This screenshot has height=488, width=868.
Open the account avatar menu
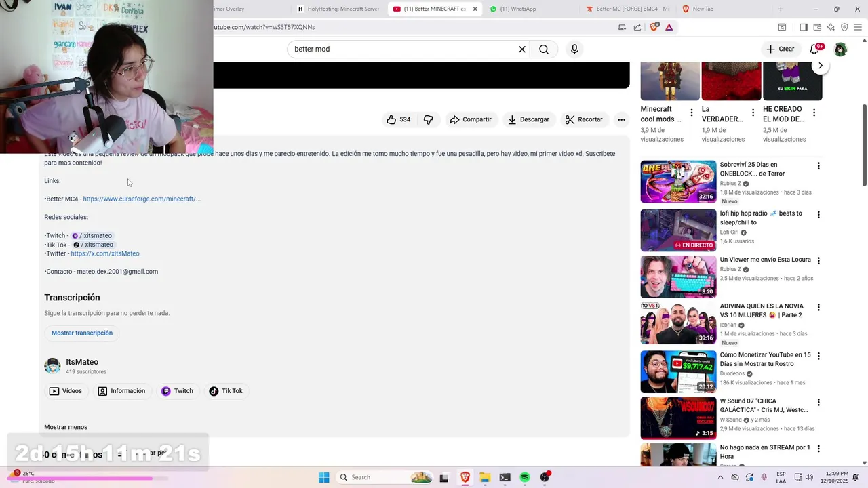tap(840, 49)
